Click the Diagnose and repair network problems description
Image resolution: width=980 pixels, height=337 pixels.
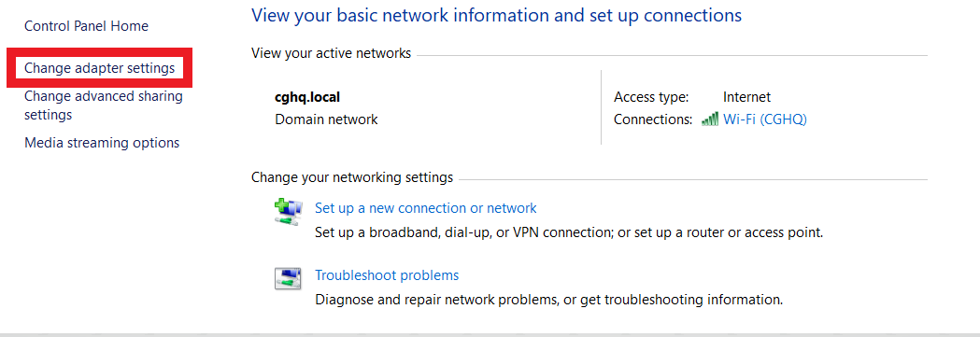(x=548, y=300)
